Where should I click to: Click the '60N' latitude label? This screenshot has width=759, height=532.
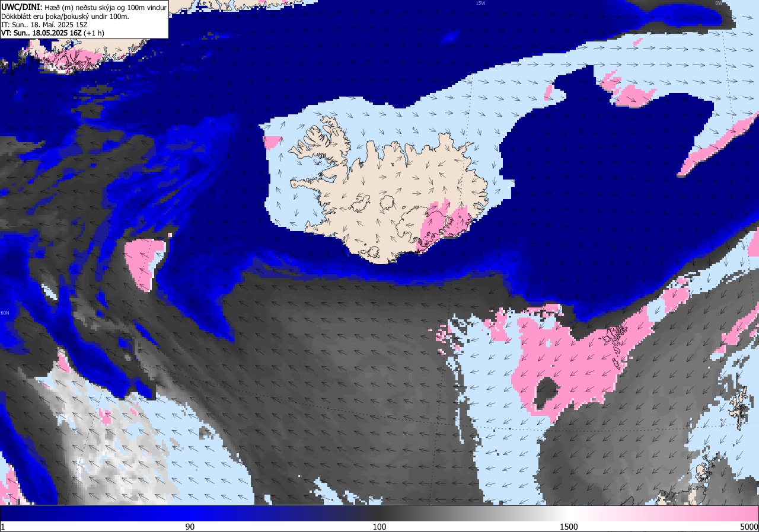point(5,313)
